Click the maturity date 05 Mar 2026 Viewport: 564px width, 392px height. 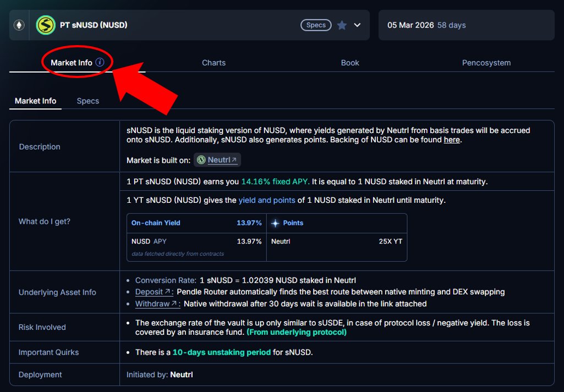410,25
